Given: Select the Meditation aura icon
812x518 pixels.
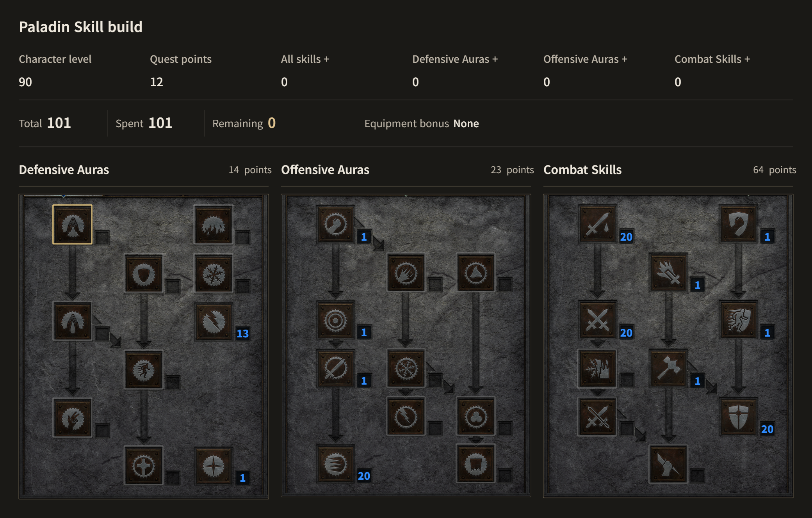Looking at the screenshot, I should pyautogui.click(x=72, y=418).
